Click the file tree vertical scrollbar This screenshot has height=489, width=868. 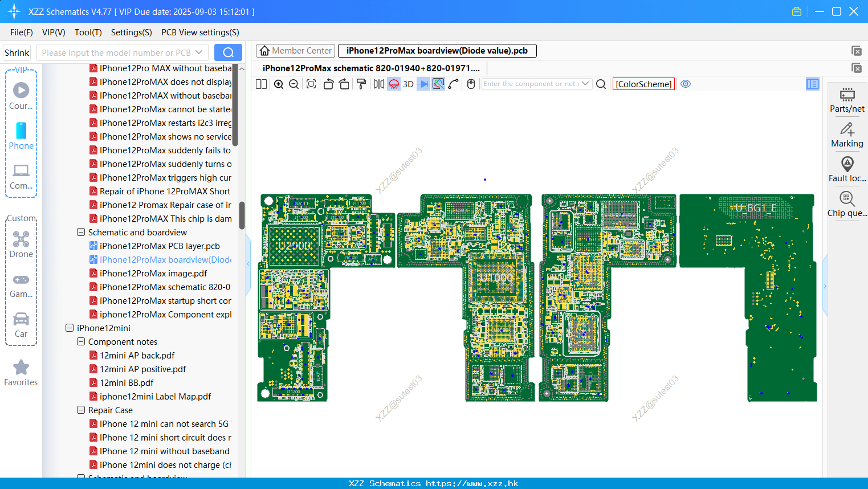coord(242,215)
